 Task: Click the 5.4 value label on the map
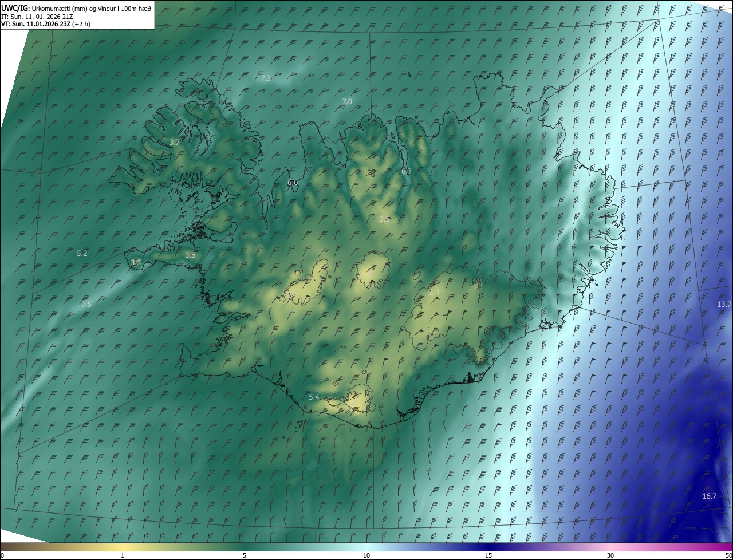tap(314, 397)
